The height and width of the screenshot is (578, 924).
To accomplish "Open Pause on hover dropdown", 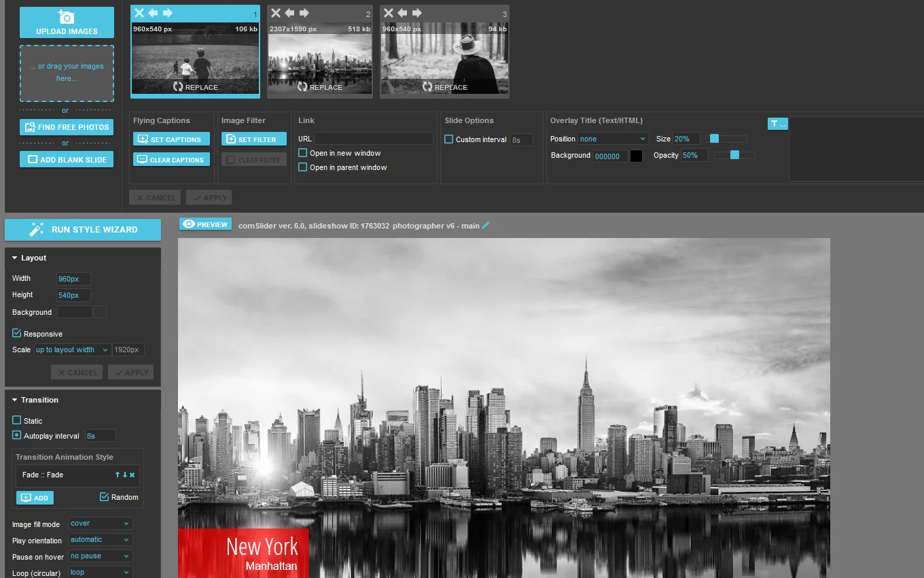I will [x=101, y=556].
